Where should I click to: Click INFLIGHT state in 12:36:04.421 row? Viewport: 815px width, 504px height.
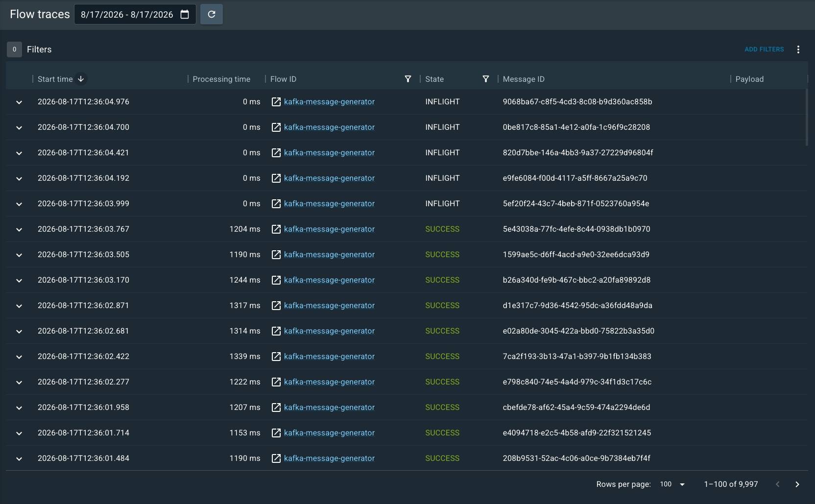(442, 153)
